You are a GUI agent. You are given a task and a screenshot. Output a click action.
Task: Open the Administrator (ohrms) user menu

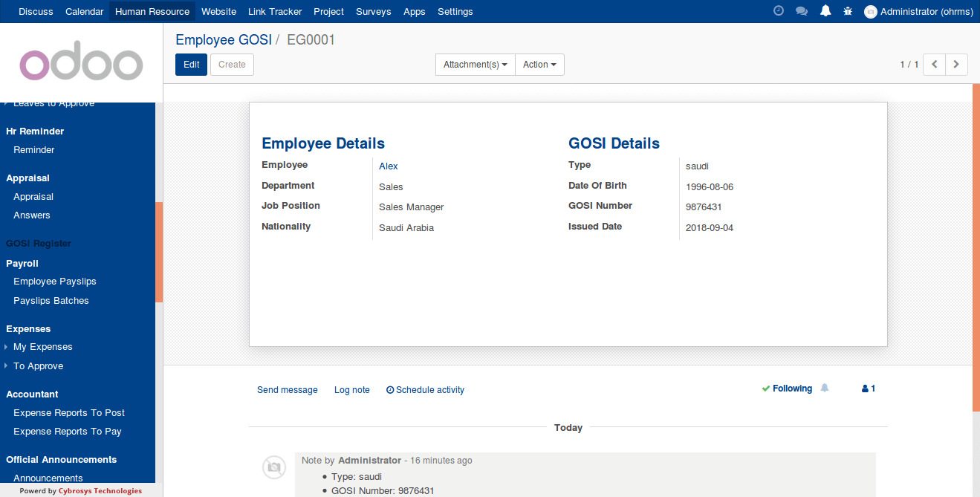918,11
